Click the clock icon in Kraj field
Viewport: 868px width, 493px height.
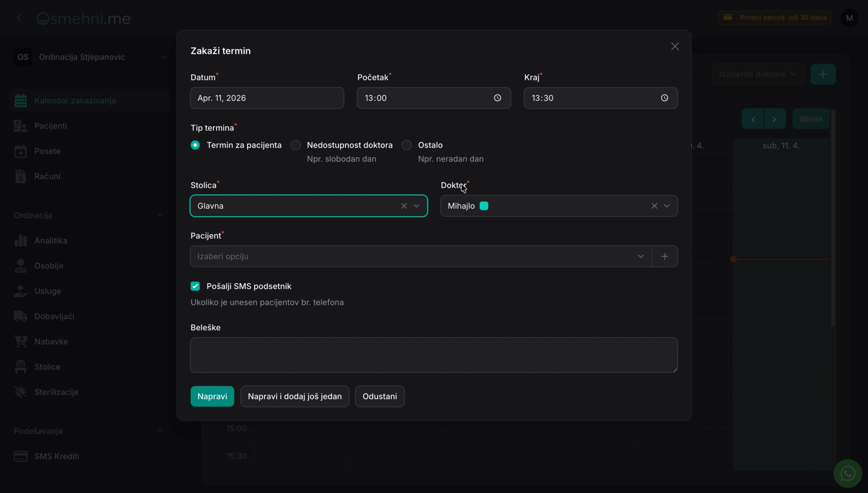coord(664,98)
